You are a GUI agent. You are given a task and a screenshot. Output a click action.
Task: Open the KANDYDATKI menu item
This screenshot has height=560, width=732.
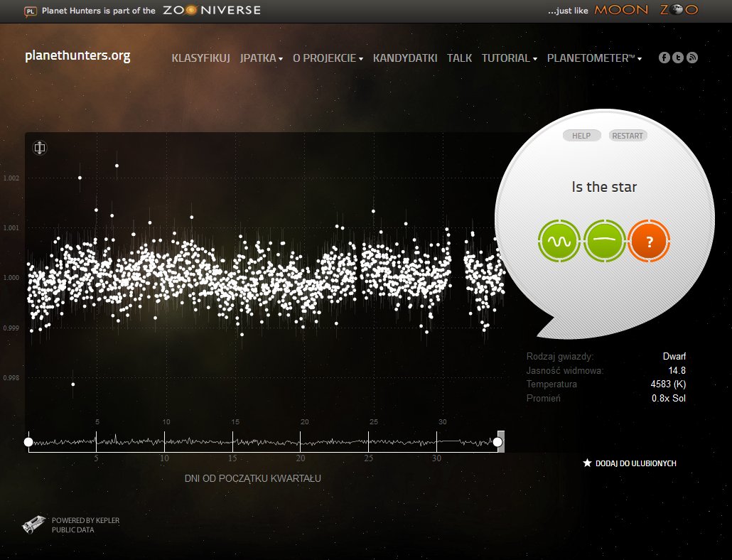pos(404,58)
